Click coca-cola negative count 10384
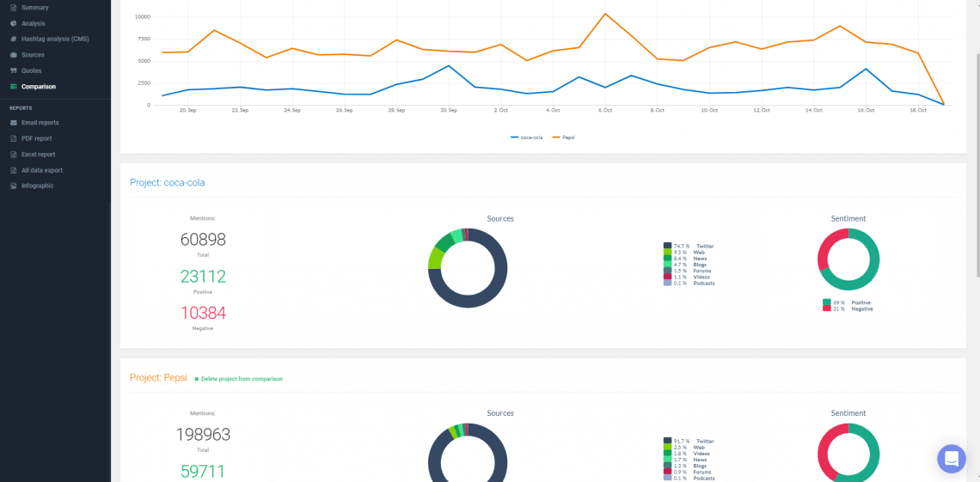Image resolution: width=980 pixels, height=482 pixels. coord(203,313)
